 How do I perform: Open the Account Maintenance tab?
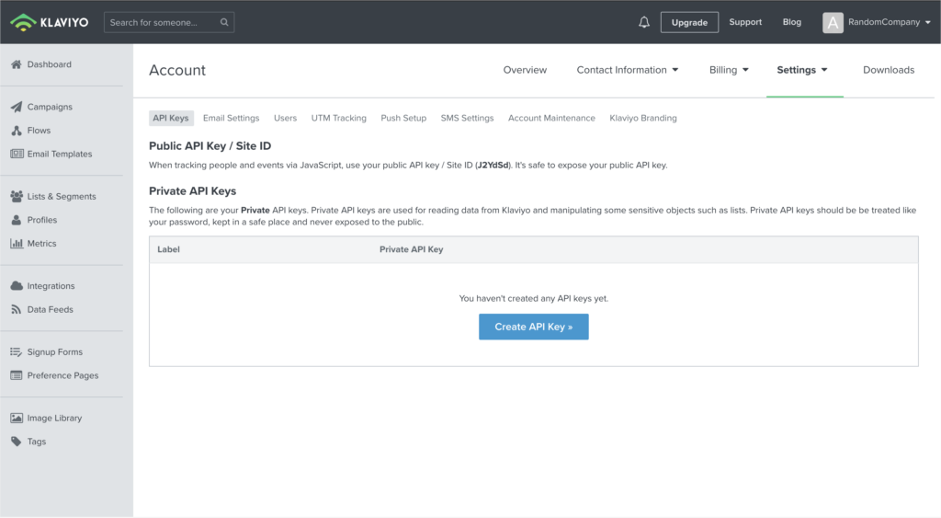click(552, 118)
